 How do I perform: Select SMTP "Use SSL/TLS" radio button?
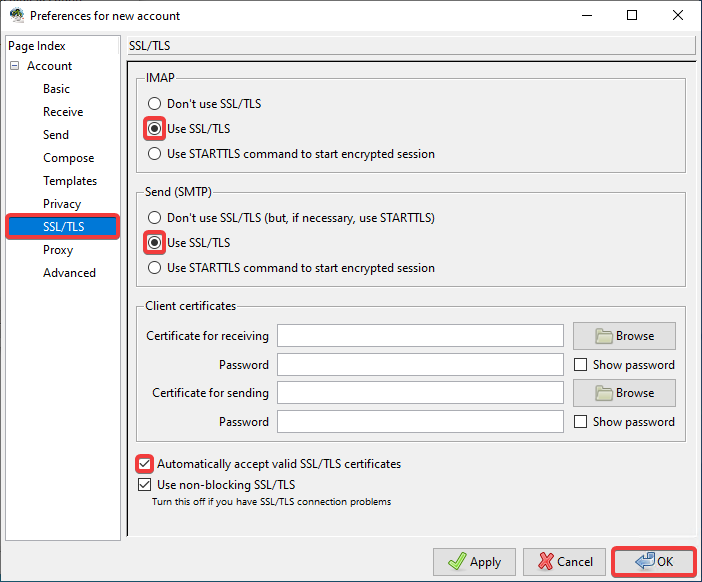(x=154, y=242)
